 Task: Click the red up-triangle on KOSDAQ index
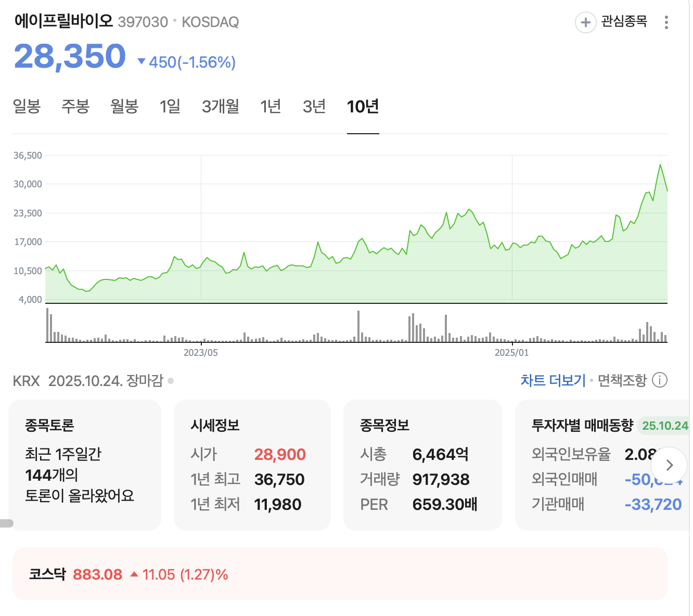coord(134,574)
